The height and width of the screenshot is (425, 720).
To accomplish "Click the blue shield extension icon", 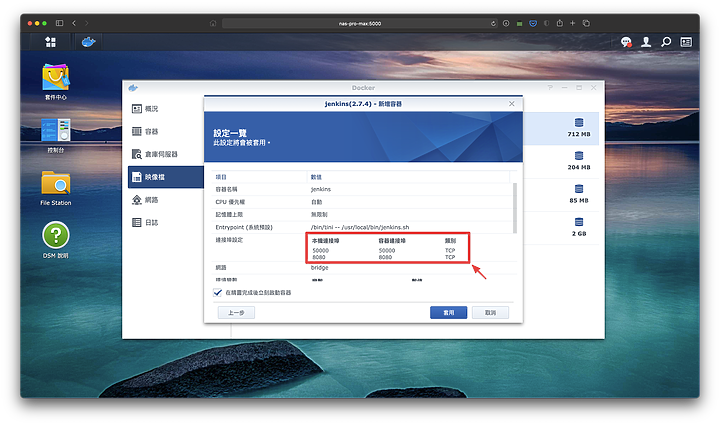I will [533, 23].
